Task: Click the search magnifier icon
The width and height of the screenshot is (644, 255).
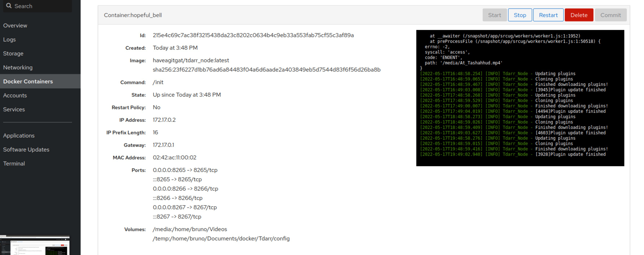Action: (9, 6)
